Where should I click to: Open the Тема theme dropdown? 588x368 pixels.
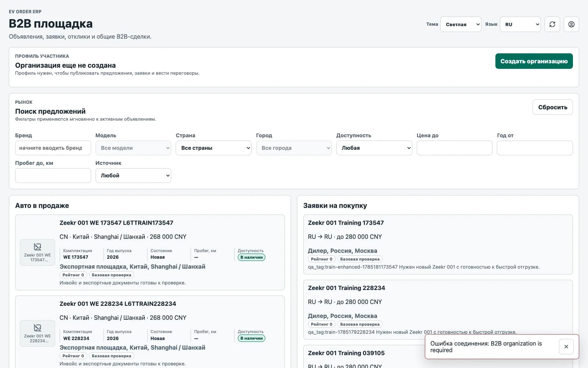[x=461, y=24]
